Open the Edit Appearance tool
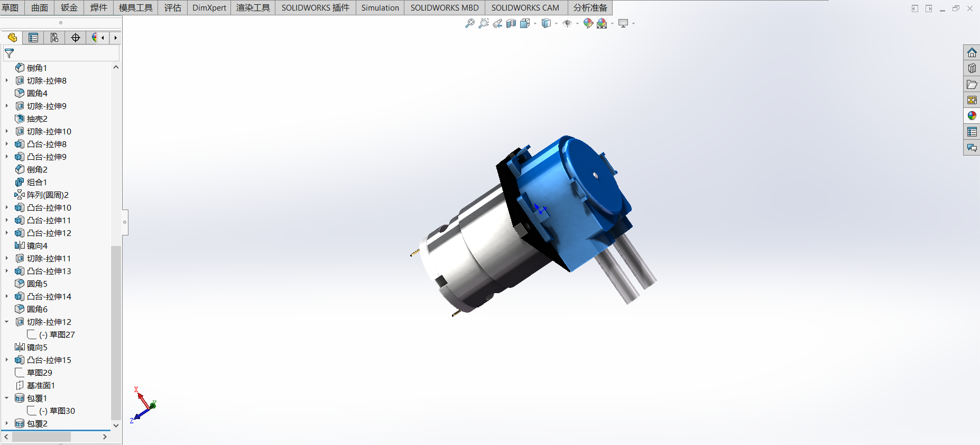The width and height of the screenshot is (980, 445). [588, 23]
